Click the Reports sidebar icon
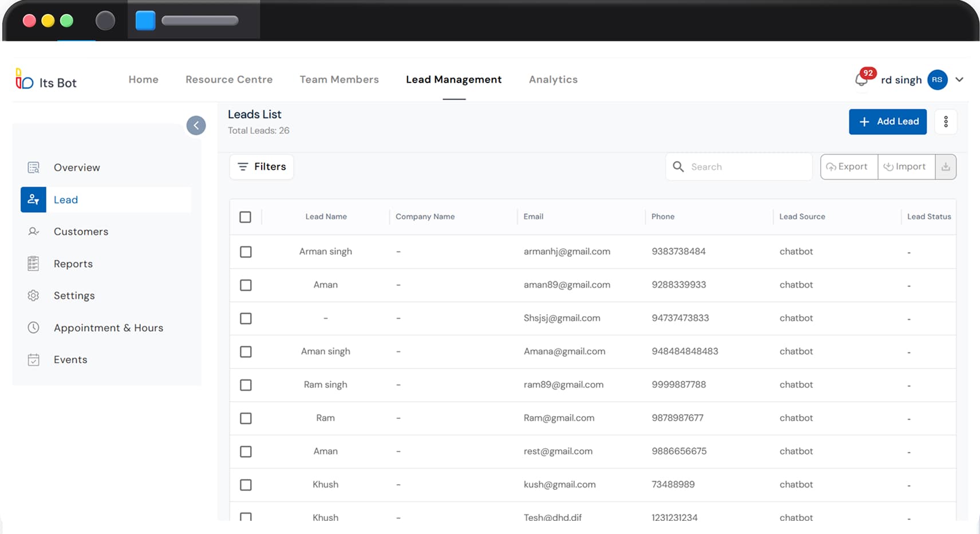 click(x=33, y=264)
